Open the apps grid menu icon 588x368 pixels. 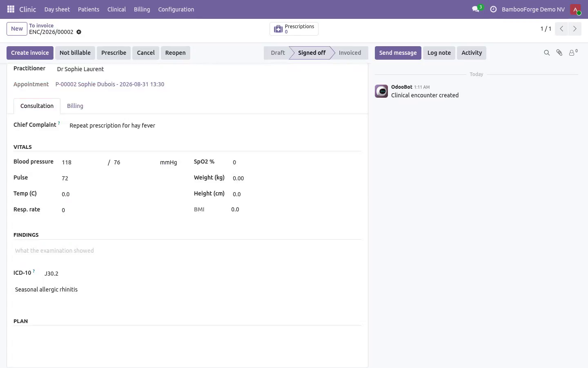coord(11,9)
